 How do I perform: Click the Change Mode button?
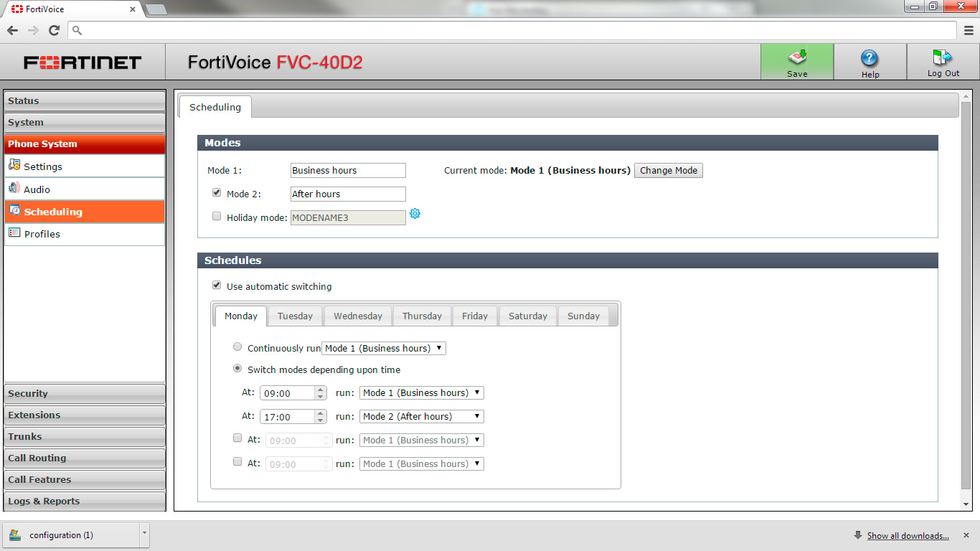click(669, 170)
